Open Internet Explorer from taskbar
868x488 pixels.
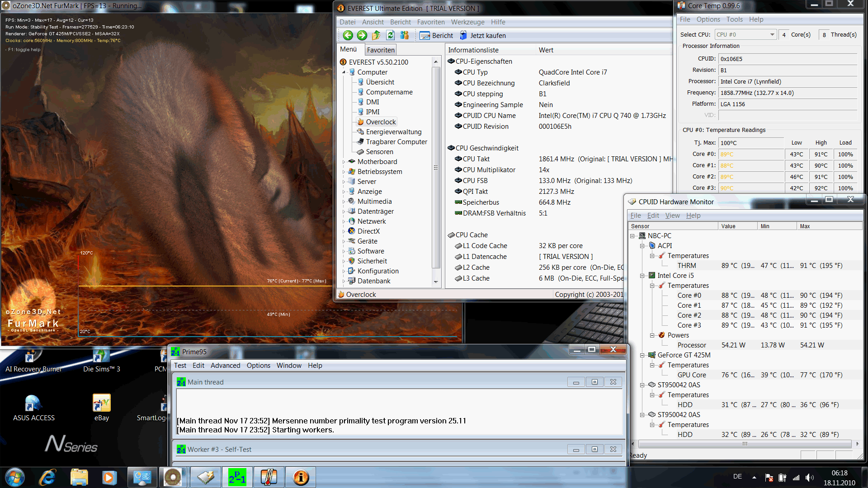coord(47,477)
